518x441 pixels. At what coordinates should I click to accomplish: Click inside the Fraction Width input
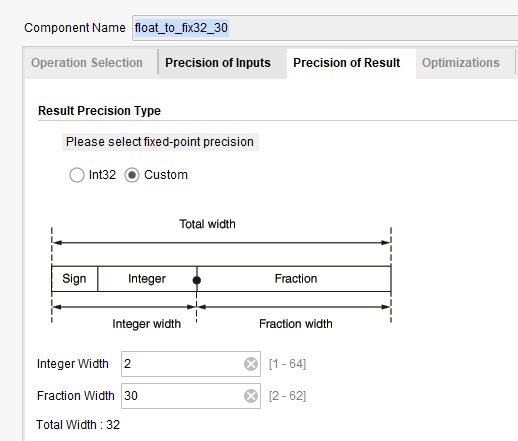pyautogui.click(x=183, y=396)
